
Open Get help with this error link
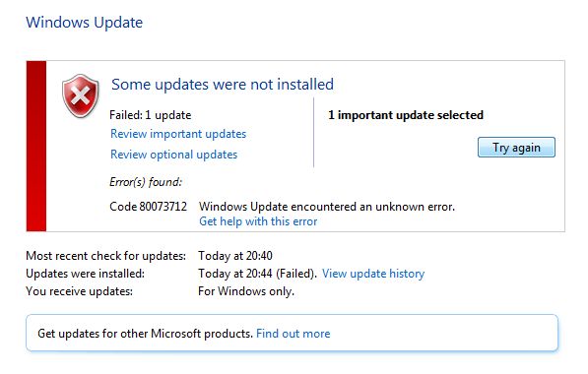[x=258, y=221]
